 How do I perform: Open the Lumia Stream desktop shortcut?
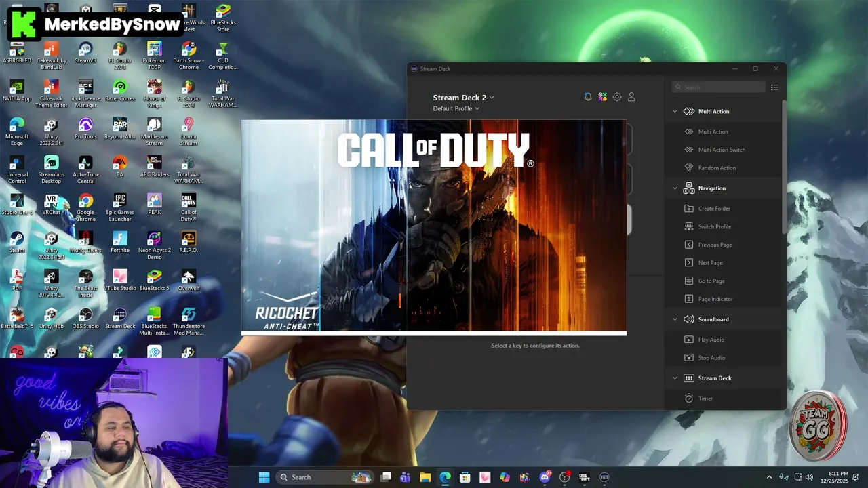pos(189,131)
